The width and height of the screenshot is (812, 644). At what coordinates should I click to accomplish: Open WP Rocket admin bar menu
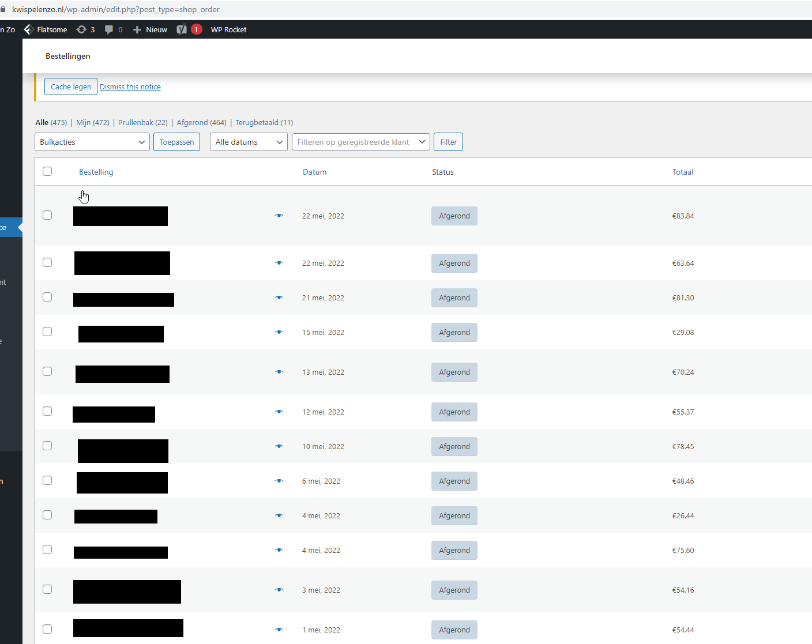[228, 29]
